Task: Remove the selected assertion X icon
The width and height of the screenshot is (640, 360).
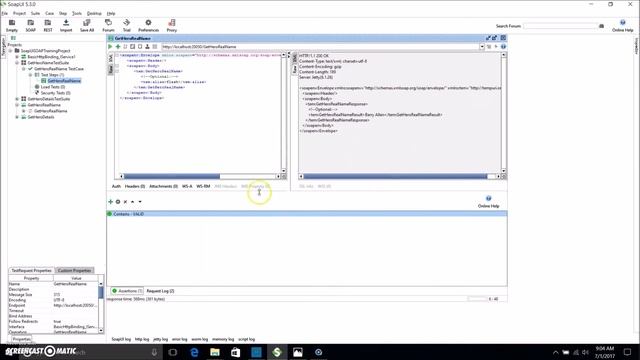Action: click(125, 202)
